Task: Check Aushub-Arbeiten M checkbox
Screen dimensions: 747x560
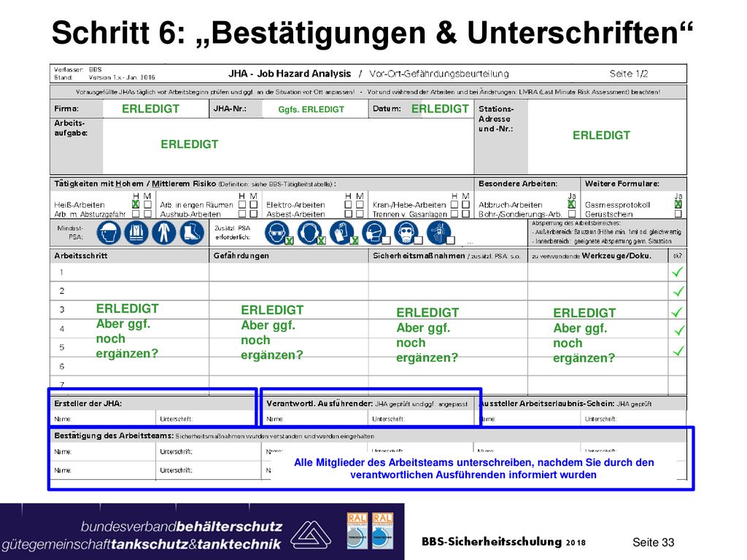Action: point(254,214)
